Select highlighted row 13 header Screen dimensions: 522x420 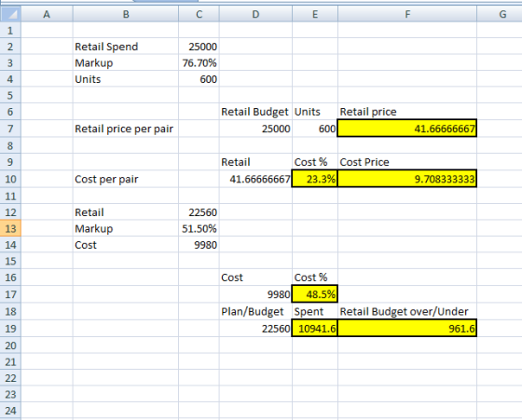click(x=10, y=228)
